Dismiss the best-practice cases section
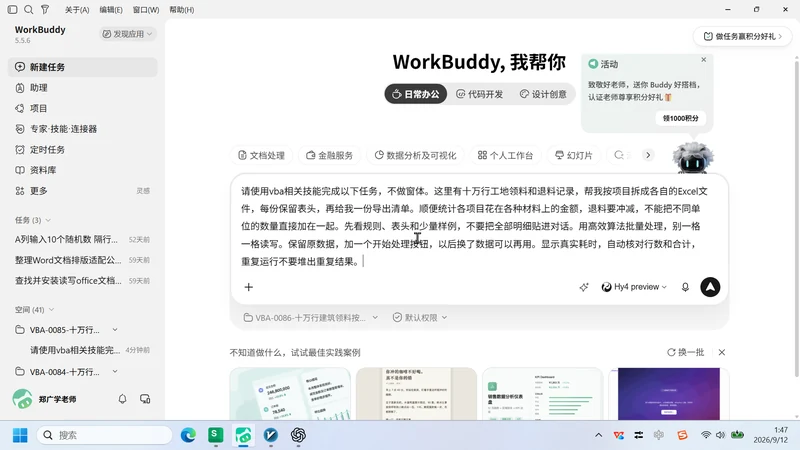 click(x=721, y=352)
